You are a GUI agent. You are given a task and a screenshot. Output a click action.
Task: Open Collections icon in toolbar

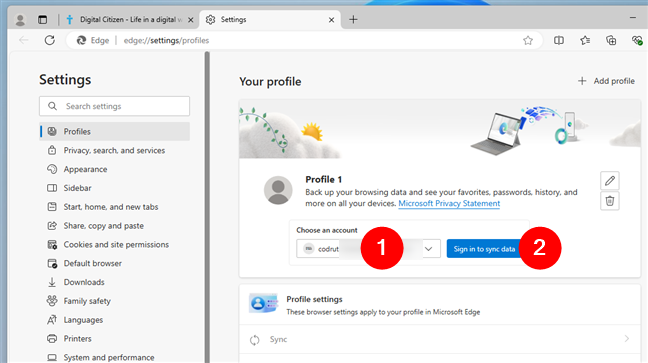pyautogui.click(x=611, y=40)
